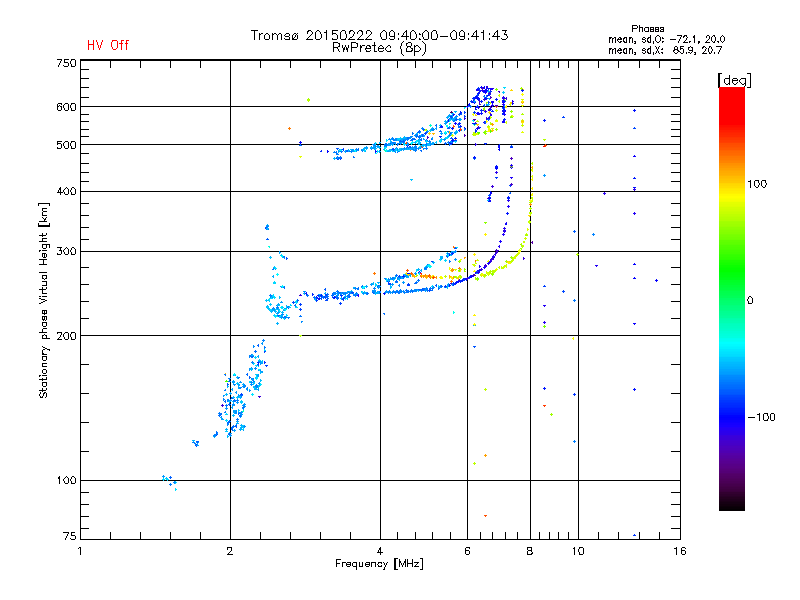Click the '600' height axis label
The image size is (800, 600).
click(66, 107)
